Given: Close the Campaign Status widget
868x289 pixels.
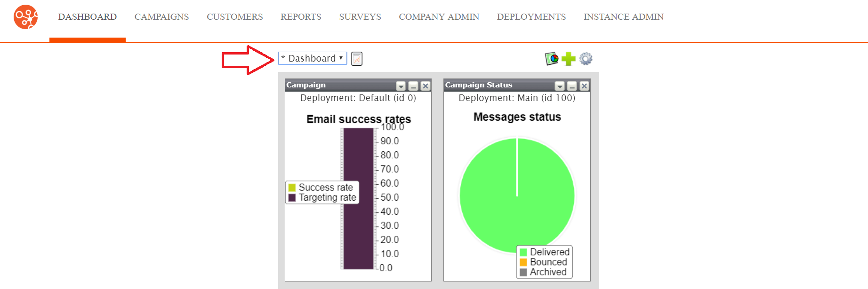Looking at the screenshot, I should pyautogui.click(x=584, y=86).
